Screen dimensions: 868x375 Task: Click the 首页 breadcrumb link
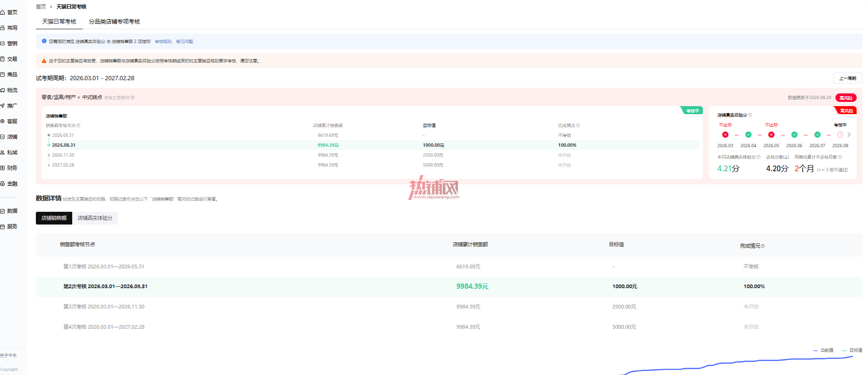[x=41, y=7]
